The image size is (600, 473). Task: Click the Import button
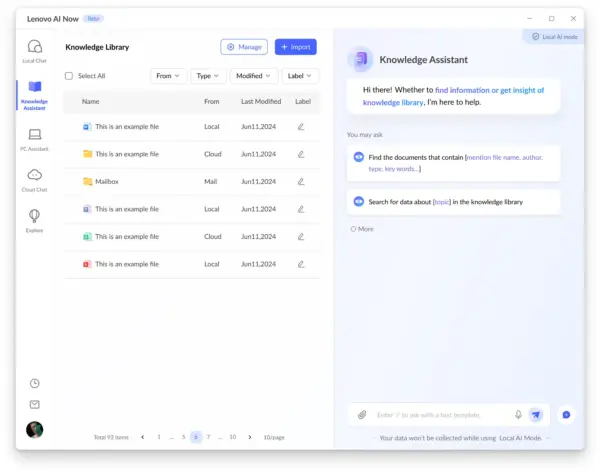[x=296, y=47]
